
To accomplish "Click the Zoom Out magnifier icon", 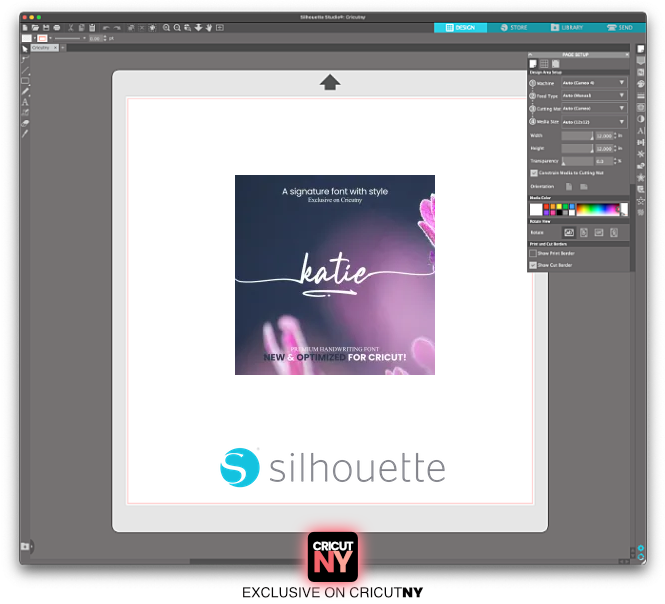I will pos(177,28).
